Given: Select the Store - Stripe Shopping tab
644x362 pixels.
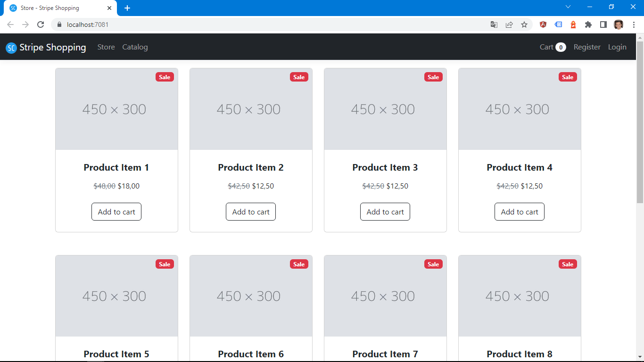Looking at the screenshot, I should (x=60, y=8).
